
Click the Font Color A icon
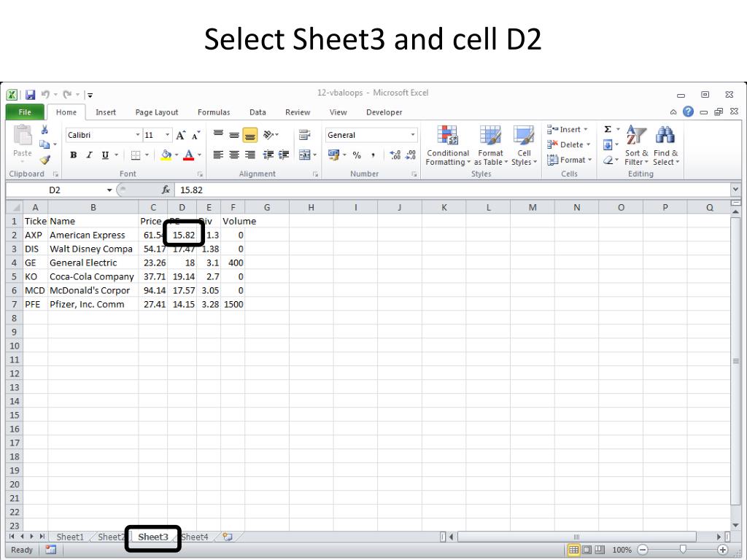tap(189, 155)
